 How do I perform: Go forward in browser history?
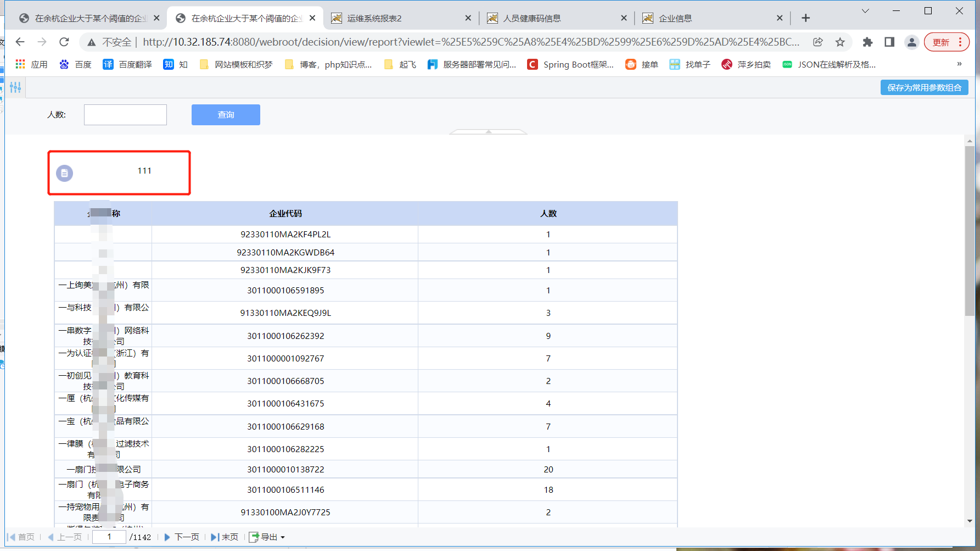(42, 42)
